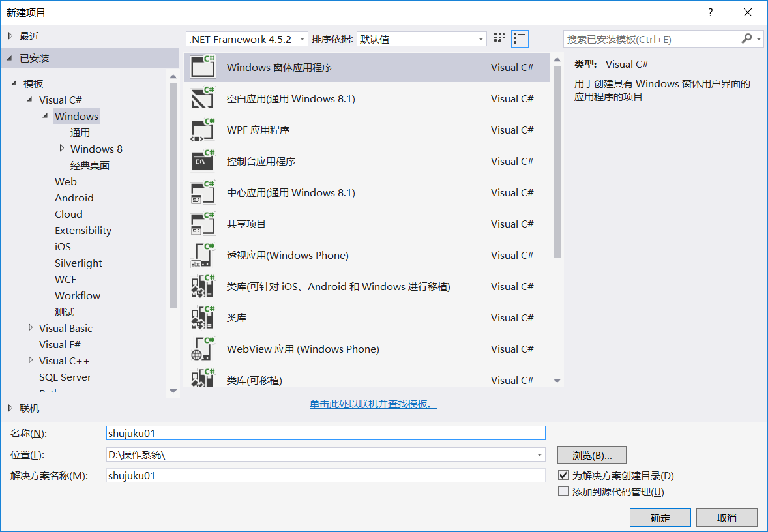Image resolution: width=768 pixels, height=532 pixels.
Task: Expand the 联机 section
Action: pos(10,407)
